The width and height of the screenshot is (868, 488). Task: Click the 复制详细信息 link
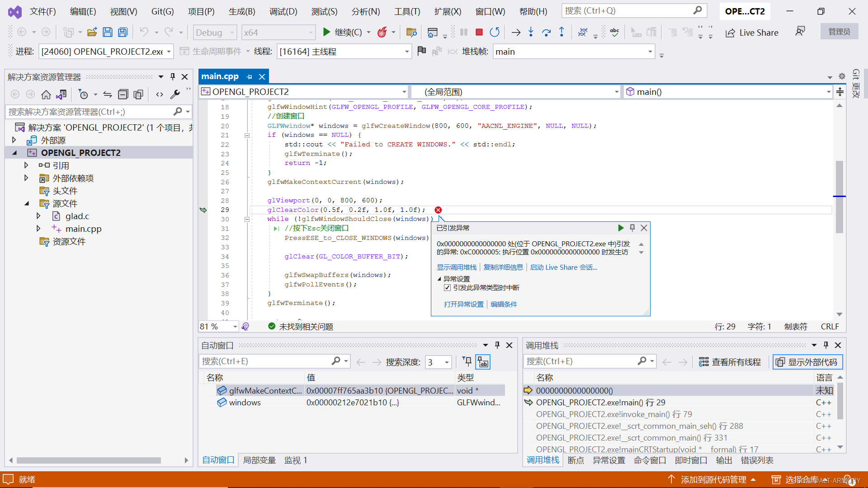point(503,267)
